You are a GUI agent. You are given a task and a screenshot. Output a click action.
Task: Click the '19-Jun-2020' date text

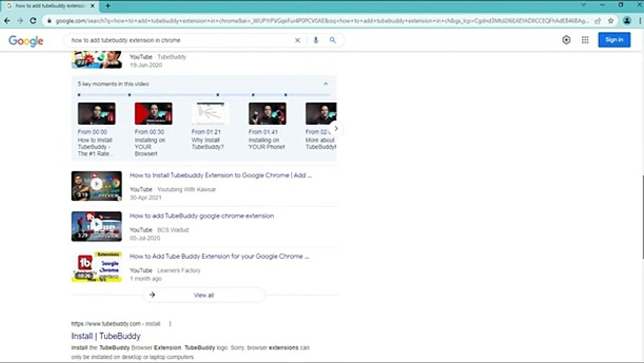click(x=146, y=66)
